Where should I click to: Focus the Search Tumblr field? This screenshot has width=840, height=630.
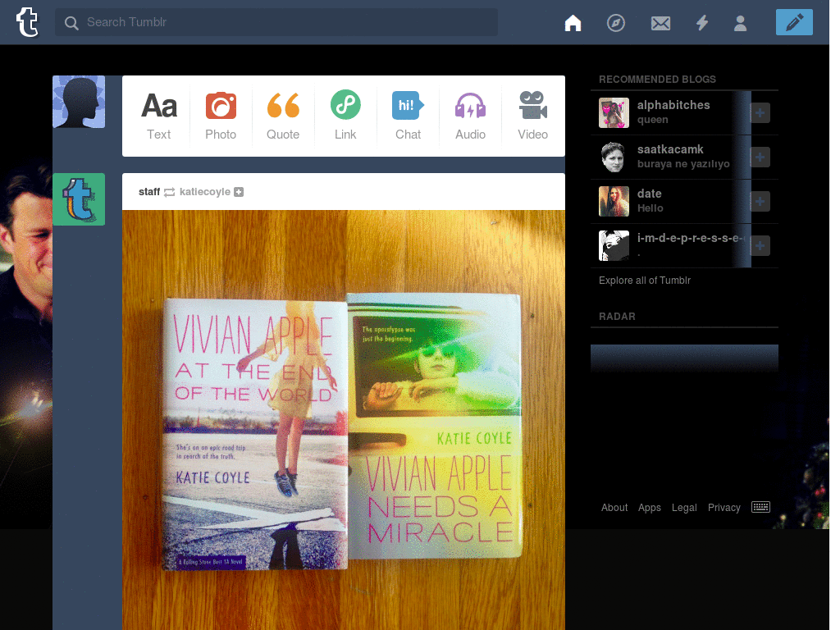coord(276,22)
